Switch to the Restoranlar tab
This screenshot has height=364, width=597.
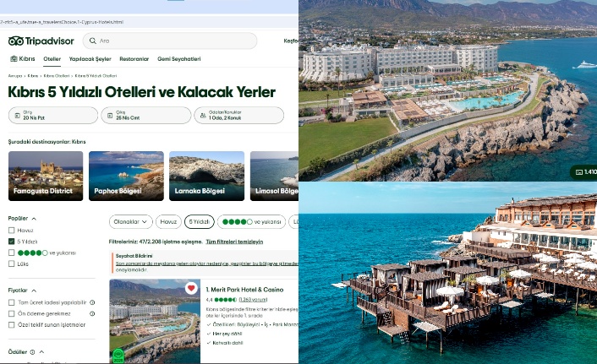pos(134,59)
